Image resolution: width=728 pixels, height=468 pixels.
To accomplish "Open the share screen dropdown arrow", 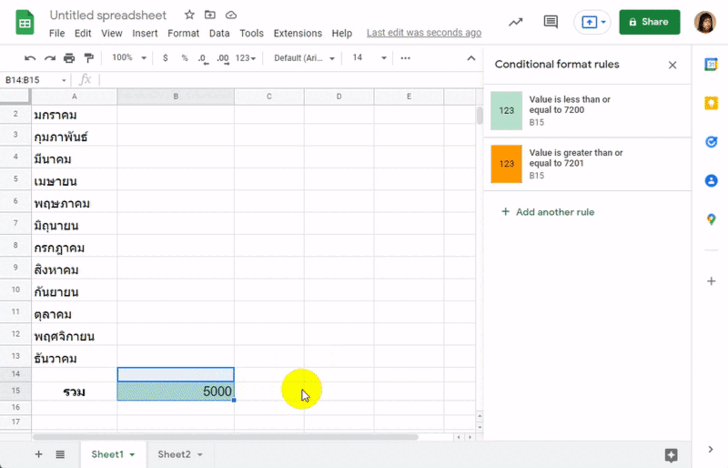I will 603,22.
